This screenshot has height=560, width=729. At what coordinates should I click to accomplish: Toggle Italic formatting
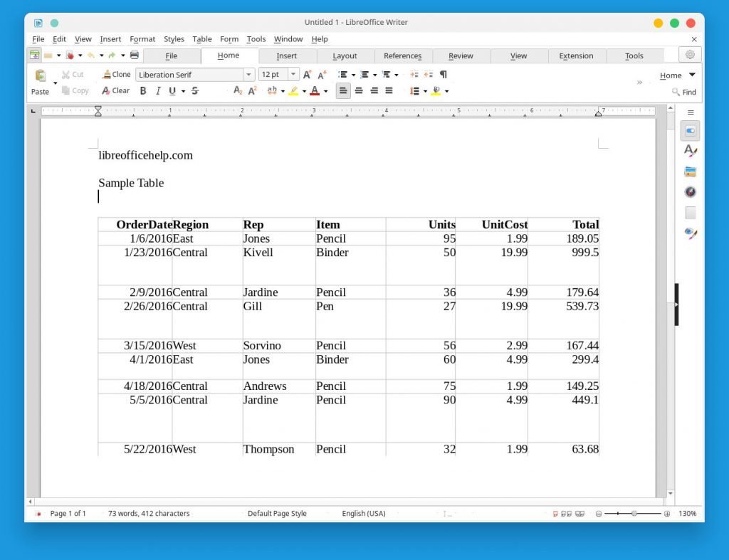[158, 90]
